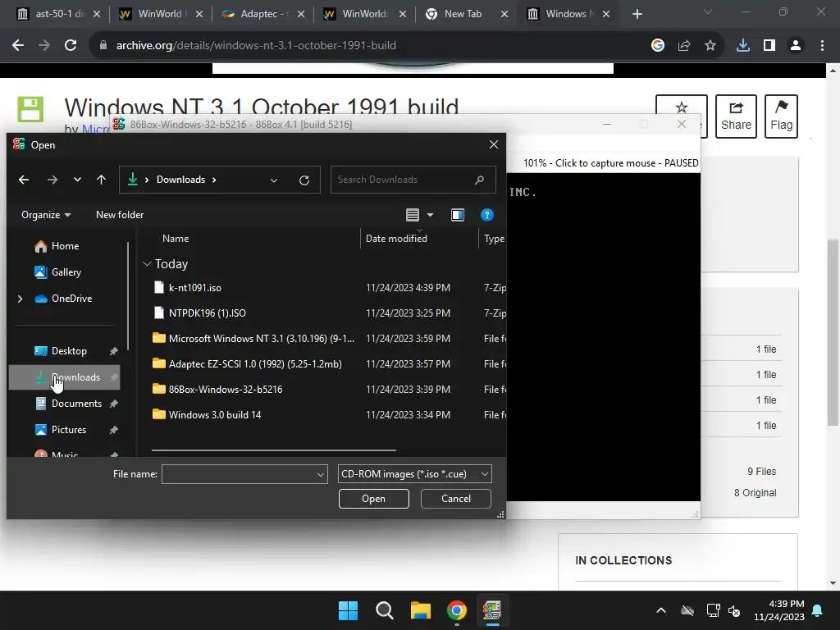This screenshot has width=840, height=630.
Task: Click the Chrome back button
Action: (18, 46)
